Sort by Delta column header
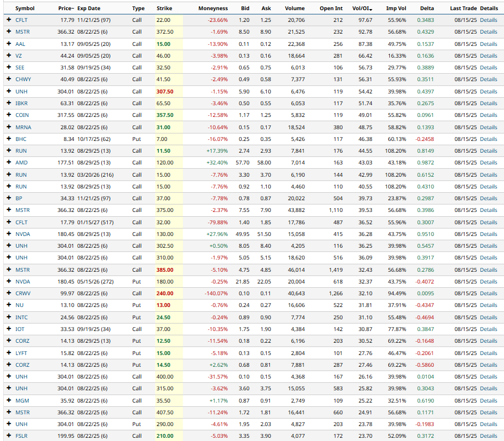Image resolution: width=504 pixels, height=441 pixels. click(x=427, y=9)
